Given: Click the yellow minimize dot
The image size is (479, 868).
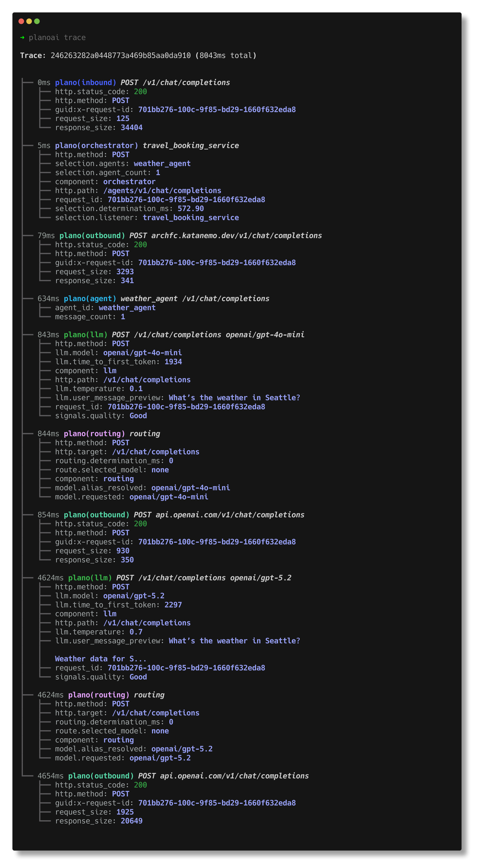Looking at the screenshot, I should click(29, 21).
